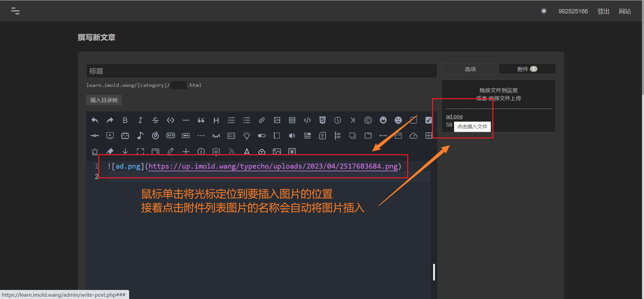Apply bold formatting with B icon
The height and width of the screenshot is (299, 644).
coord(125,120)
